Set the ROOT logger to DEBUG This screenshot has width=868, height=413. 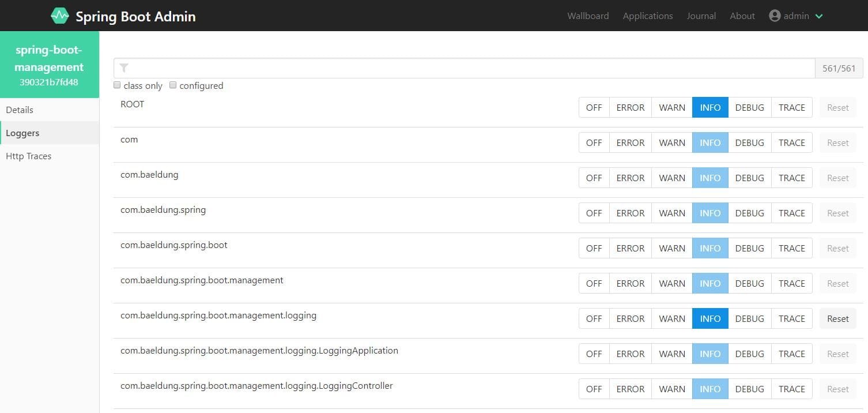tap(749, 107)
